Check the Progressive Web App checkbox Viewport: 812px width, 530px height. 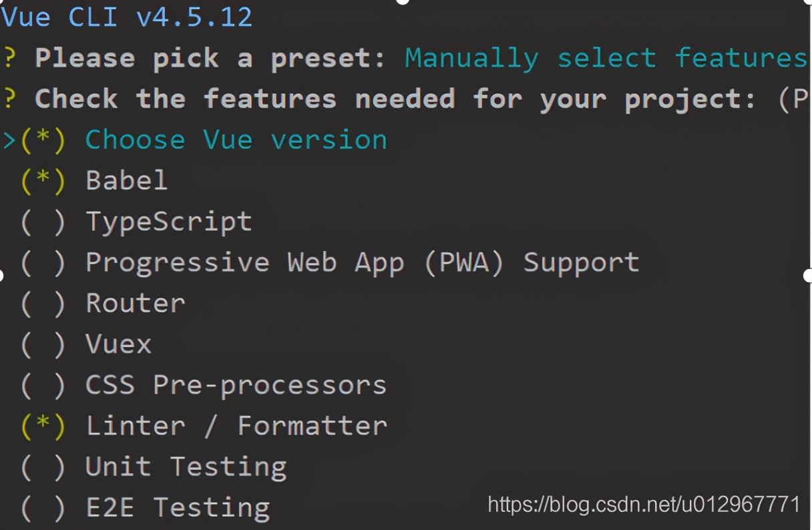pos(43,263)
